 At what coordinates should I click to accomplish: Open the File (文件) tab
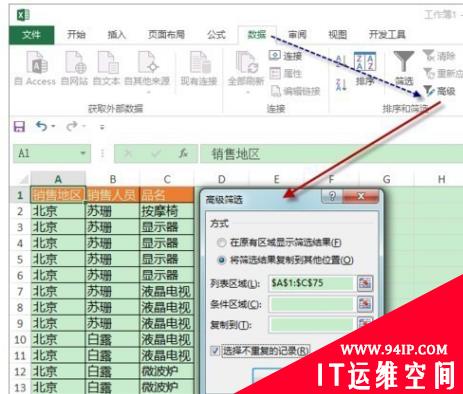click(31, 35)
